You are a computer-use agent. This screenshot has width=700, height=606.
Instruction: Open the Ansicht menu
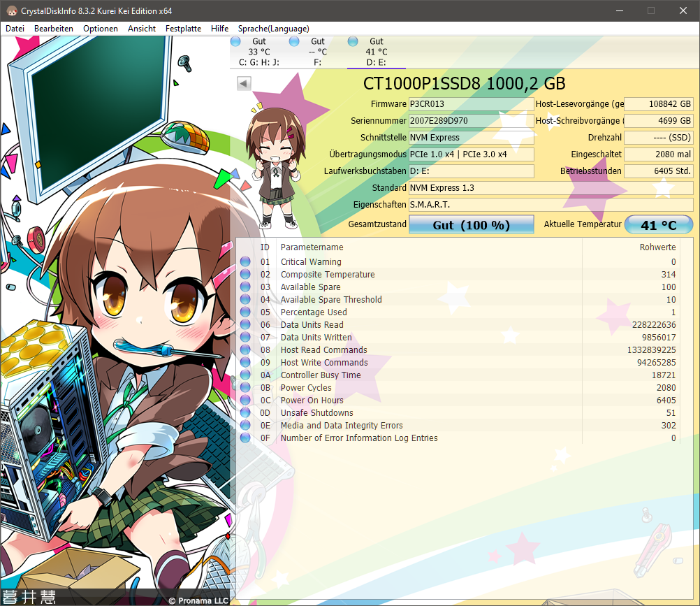click(x=142, y=29)
